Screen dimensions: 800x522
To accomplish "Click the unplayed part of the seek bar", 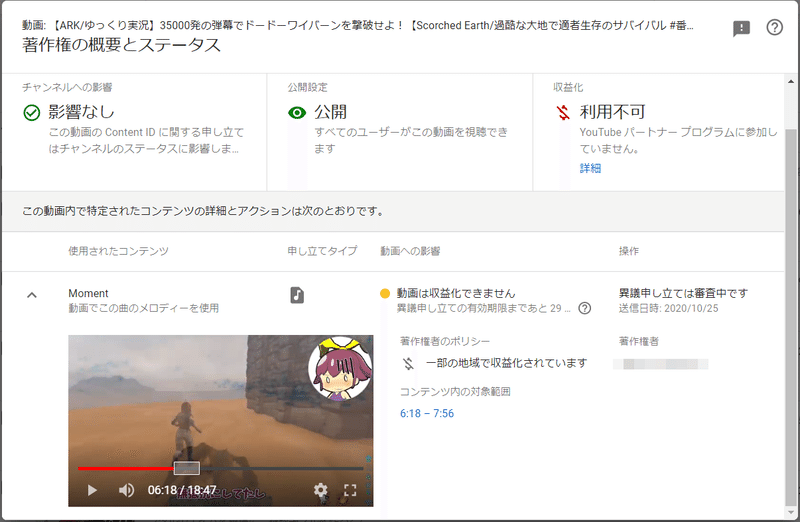I will tap(282, 468).
